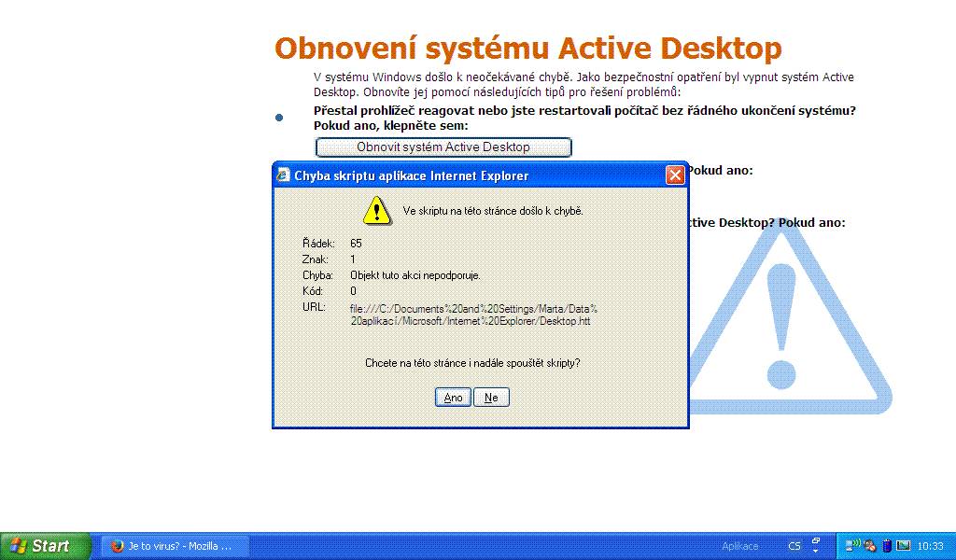Screen dimensions: 956x560
Task: Click the Firefox icon on the taskbar button
Action: (117, 546)
